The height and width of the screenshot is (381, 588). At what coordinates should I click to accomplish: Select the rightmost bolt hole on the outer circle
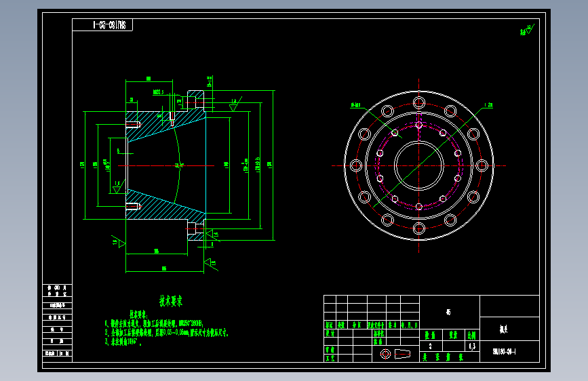(482, 165)
